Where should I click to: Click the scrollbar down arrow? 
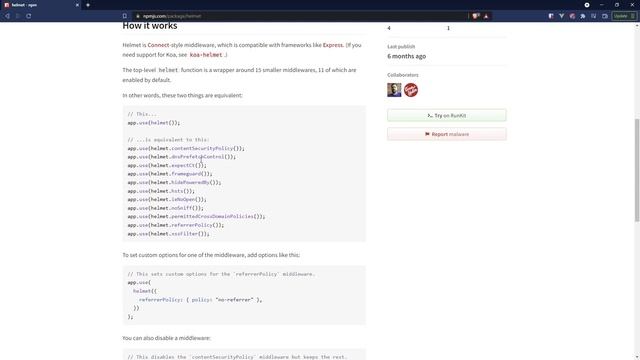click(x=637, y=357)
